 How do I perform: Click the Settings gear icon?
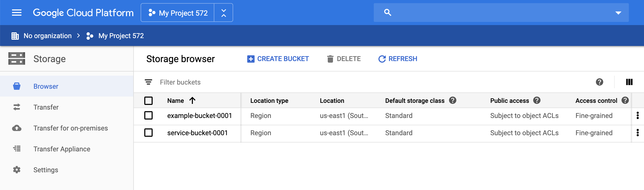pyautogui.click(x=17, y=170)
